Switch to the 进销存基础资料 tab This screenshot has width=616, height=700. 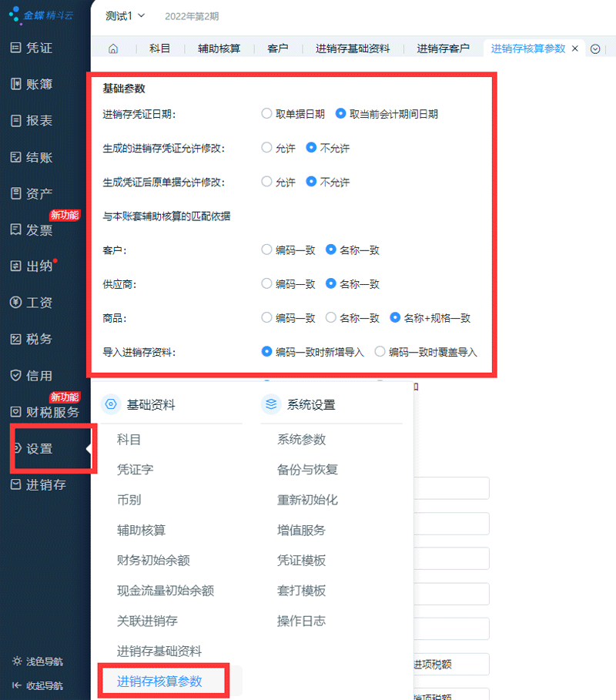tap(353, 49)
